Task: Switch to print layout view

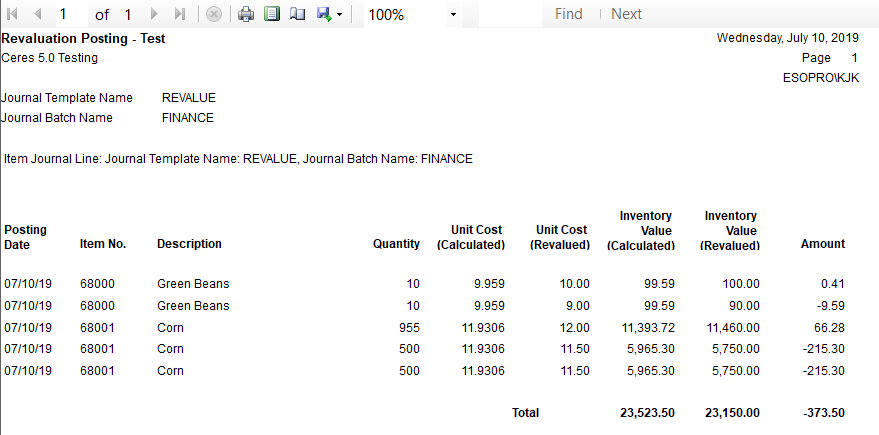Action: click(271, 14)
